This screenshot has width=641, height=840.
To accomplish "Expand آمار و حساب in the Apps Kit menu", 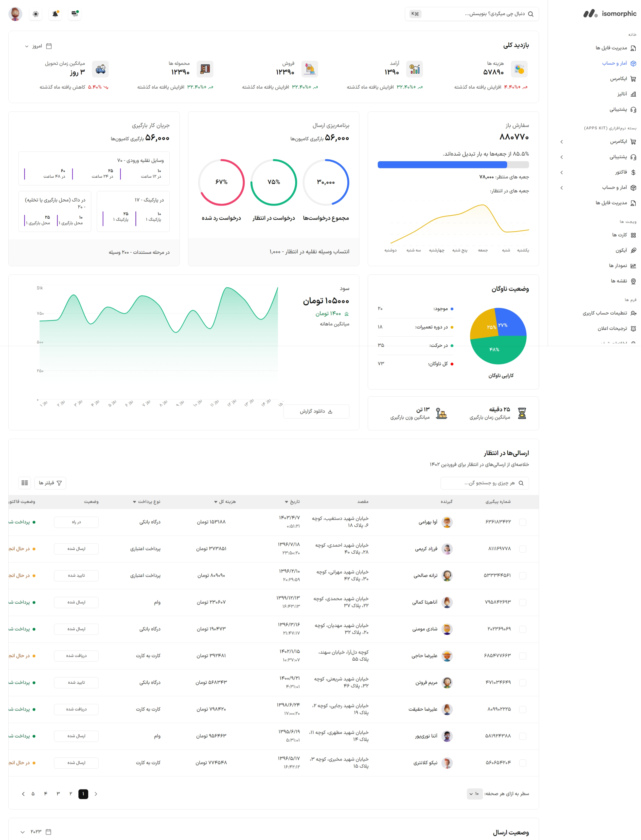I will [x=562, y=188].
